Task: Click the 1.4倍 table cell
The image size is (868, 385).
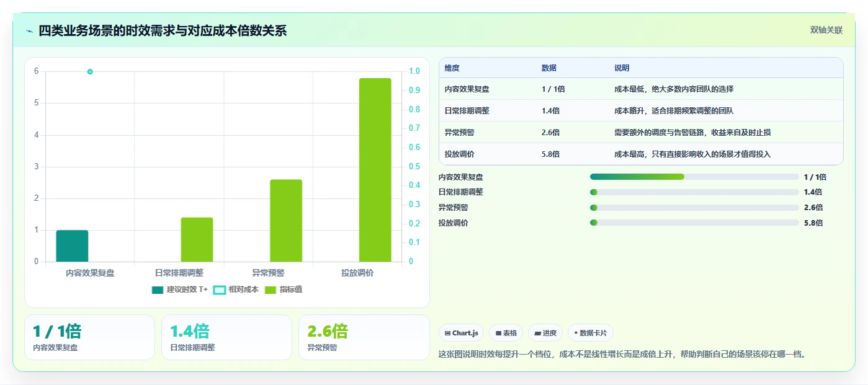Action: coord(551,111)
